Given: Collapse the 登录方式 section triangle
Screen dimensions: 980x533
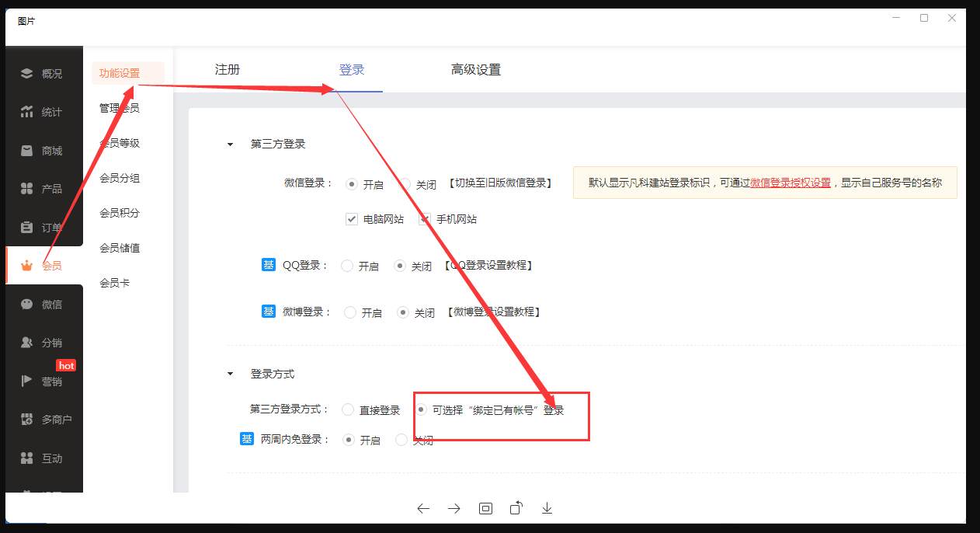Looking at the screenshot, I should [230, 374].
